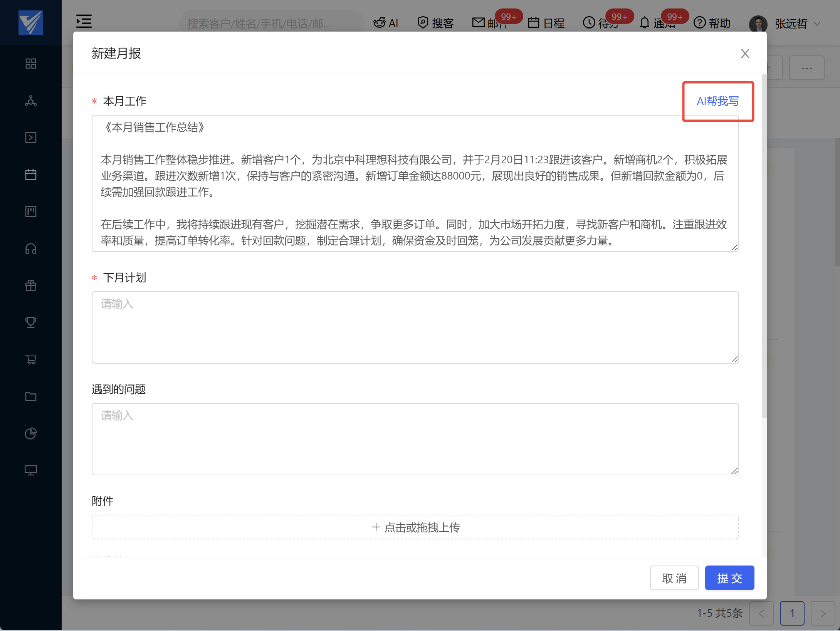Open the calendar icon in left sidebar

(x=31, y=175)
